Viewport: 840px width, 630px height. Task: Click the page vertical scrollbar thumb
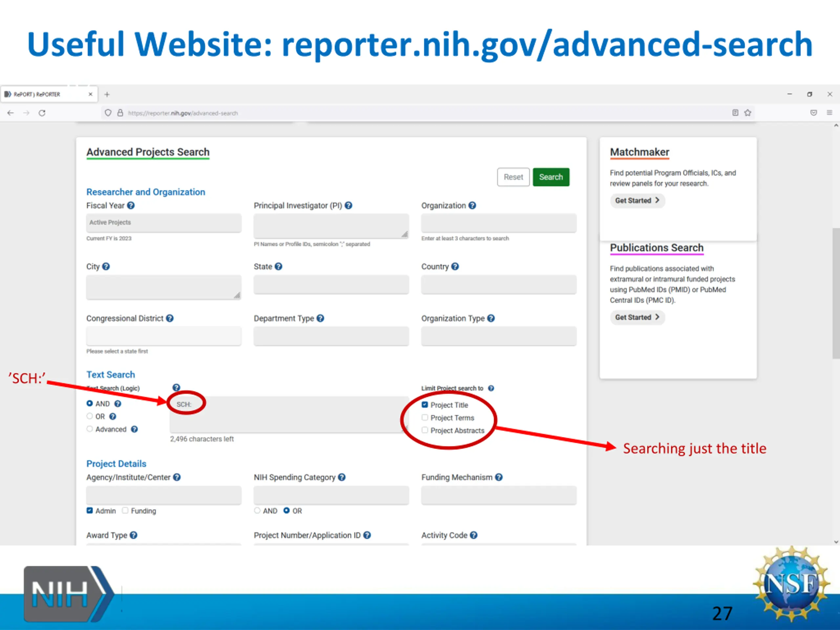pyautogui.click(x=836, y=293)
